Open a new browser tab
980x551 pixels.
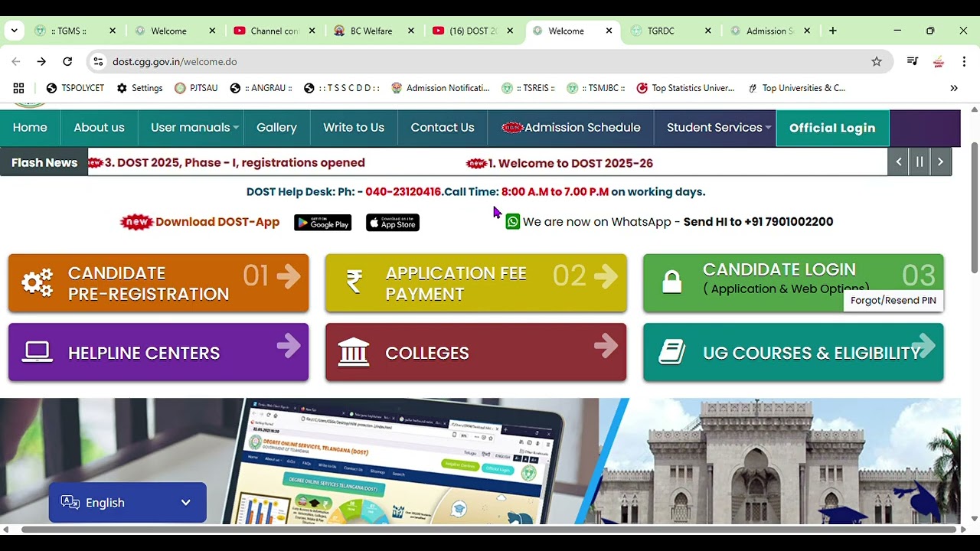pos(833,31)
